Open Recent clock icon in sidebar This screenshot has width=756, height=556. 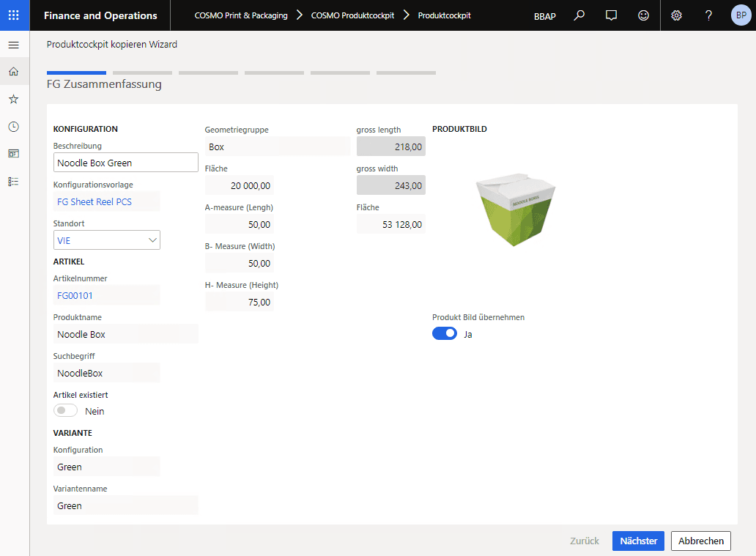click(13, 127)
